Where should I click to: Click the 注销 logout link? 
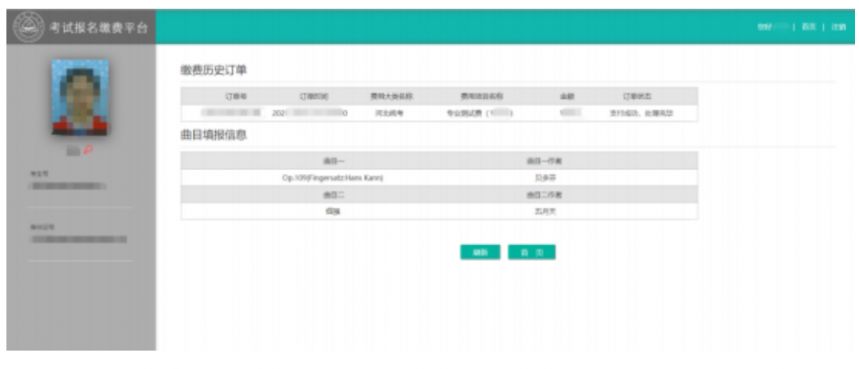tap(838, 27)
